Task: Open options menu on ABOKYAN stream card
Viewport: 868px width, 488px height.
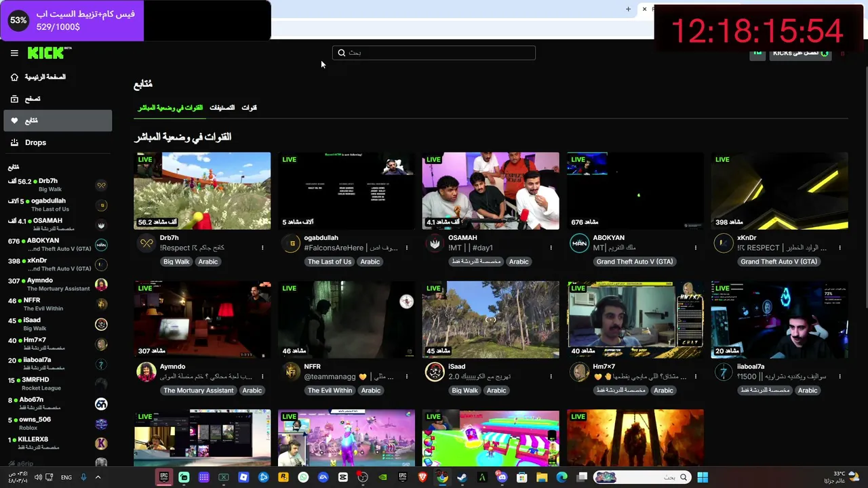Action: (x=695, y=248)
